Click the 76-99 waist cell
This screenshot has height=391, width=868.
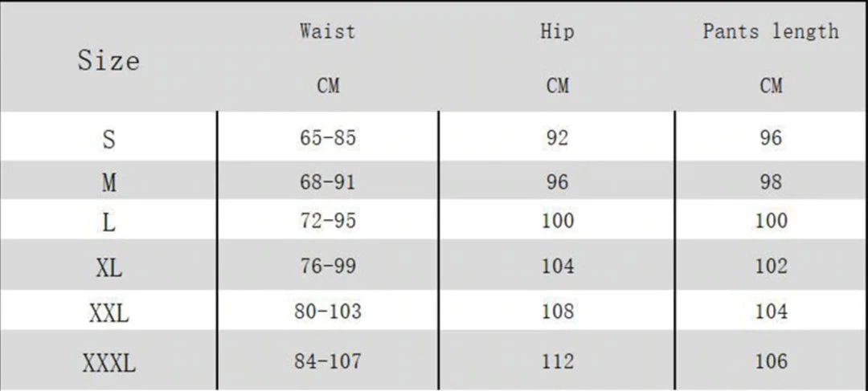click(327, 266)
